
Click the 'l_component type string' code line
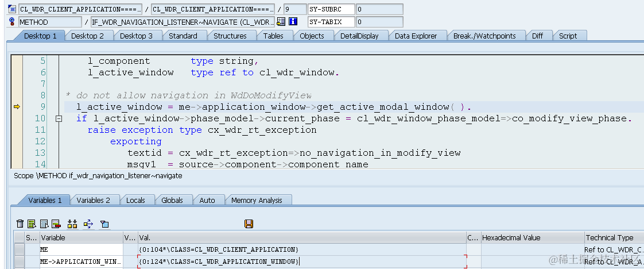(x=173, y=62)
